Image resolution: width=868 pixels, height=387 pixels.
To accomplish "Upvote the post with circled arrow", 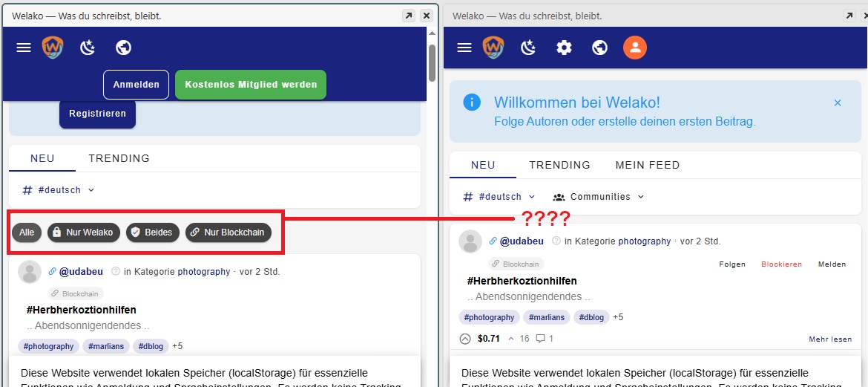I will (x=466, y=338).
